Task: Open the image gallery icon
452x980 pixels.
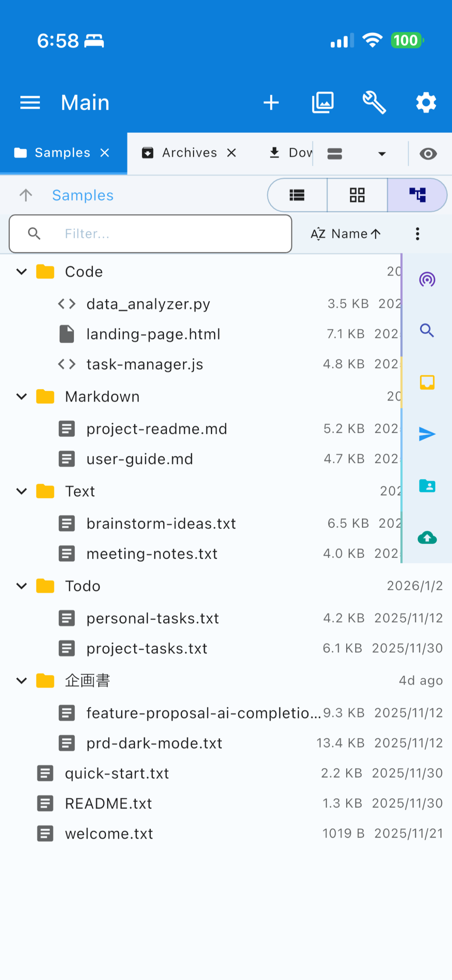Action: point(323,103)
